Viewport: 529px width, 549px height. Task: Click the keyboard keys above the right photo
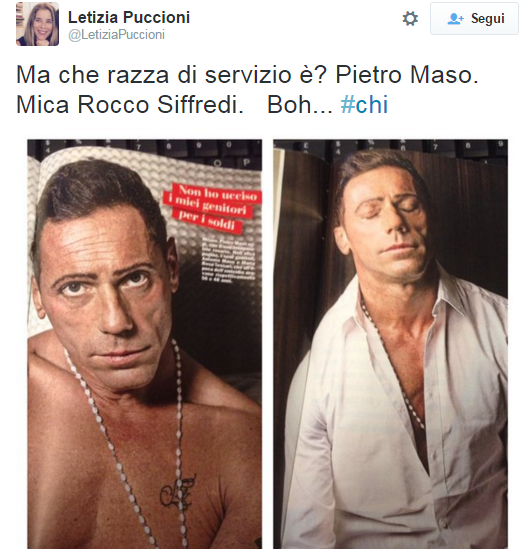click(x=390, y=149)
